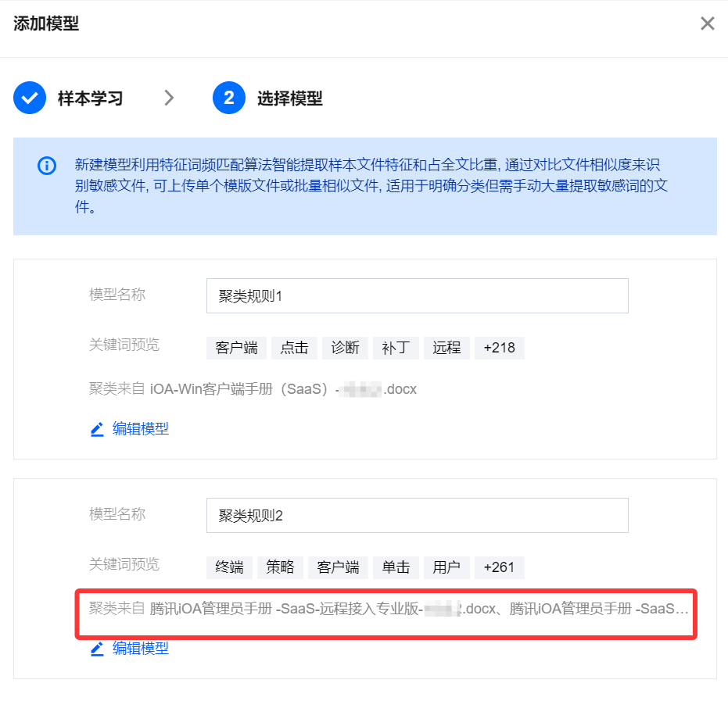Click the step 2 选择模型 circle icon

click(229, 98)
